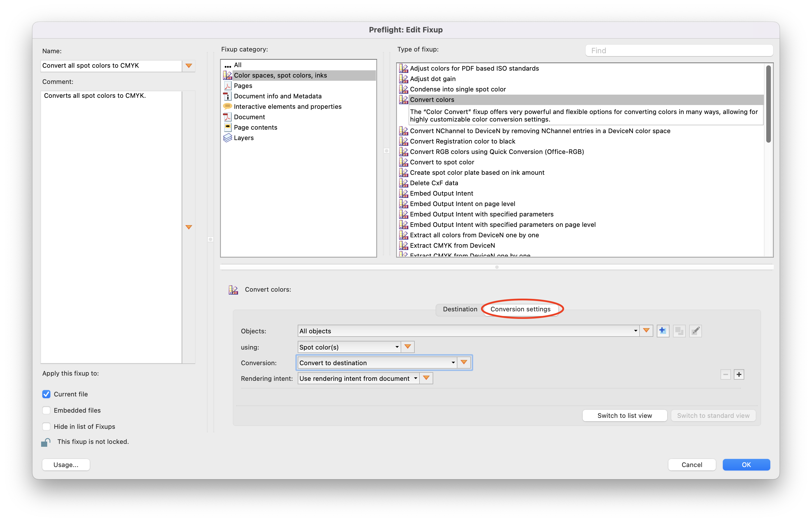Click inside the Find search field

[x=679, y=50]
